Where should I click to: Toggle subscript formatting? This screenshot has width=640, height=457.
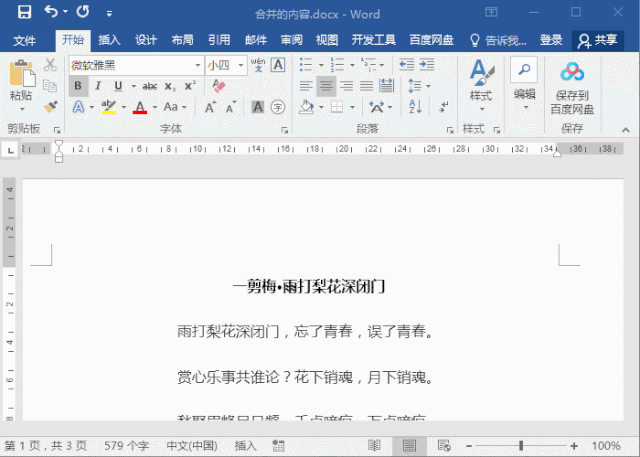click(170, 86)
